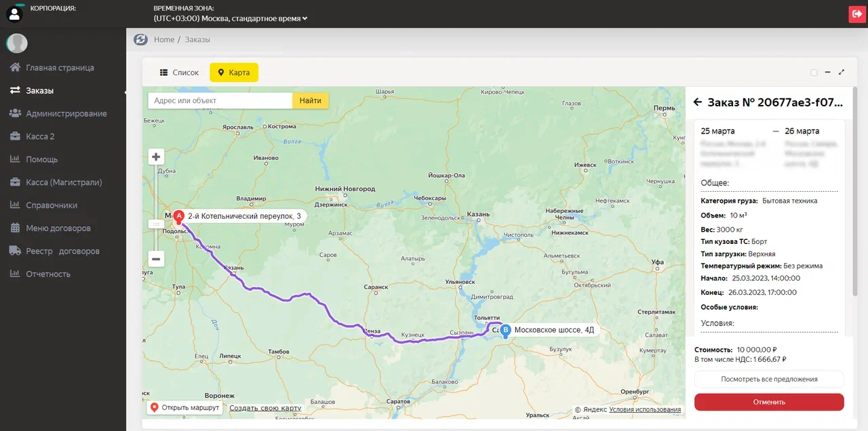This screenshot has width=868, height=431.
Task: Open Реестр договоров in the sidebar menu
Action: click(x=62, y=251)
